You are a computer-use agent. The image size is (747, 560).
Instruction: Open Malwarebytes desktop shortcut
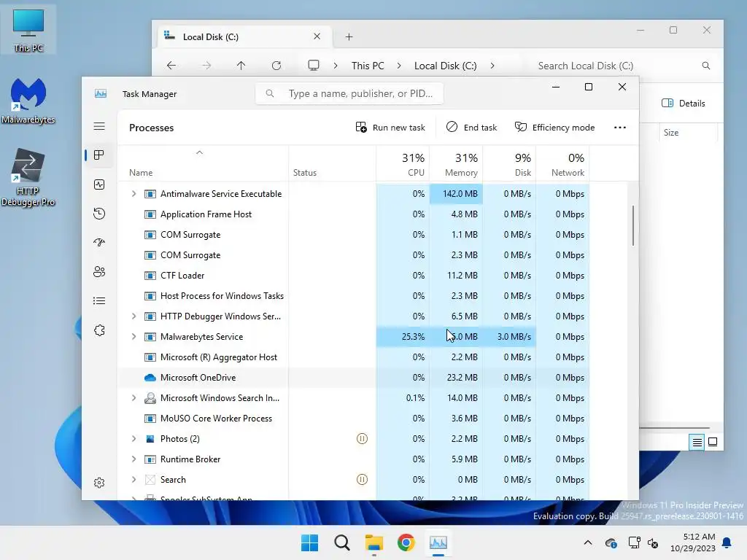28,101
